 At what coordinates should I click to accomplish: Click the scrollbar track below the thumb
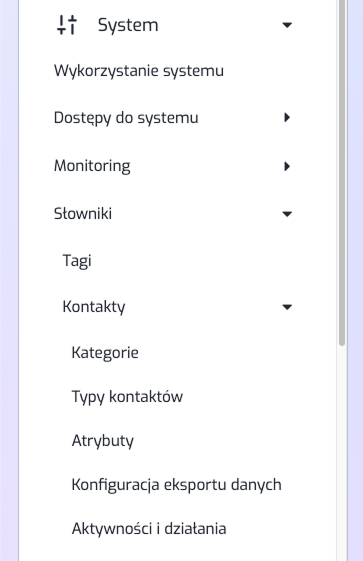coord(342,453)
